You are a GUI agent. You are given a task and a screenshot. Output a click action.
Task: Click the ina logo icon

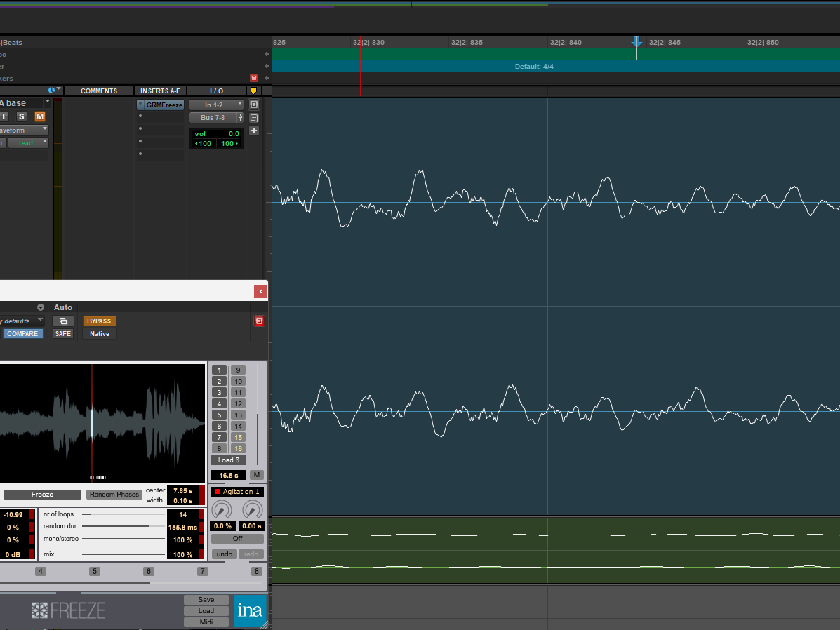[x=250, y=611]
